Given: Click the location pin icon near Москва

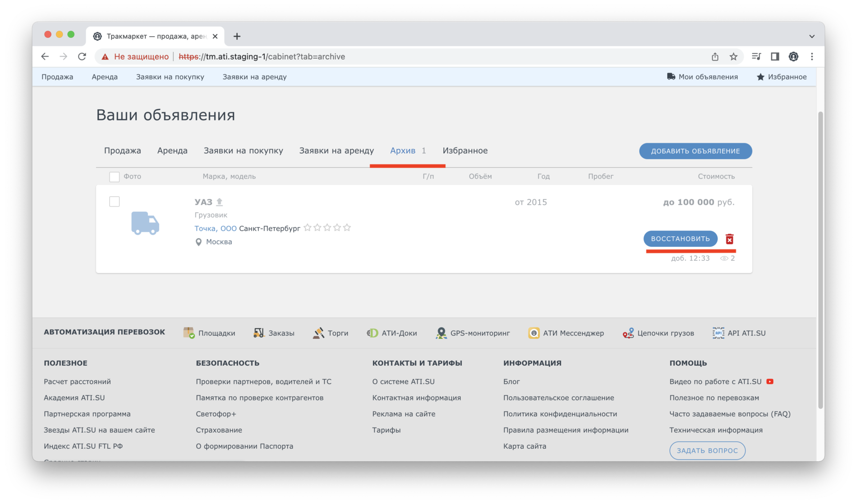Looking at the screenshot, I should point(198,242).
